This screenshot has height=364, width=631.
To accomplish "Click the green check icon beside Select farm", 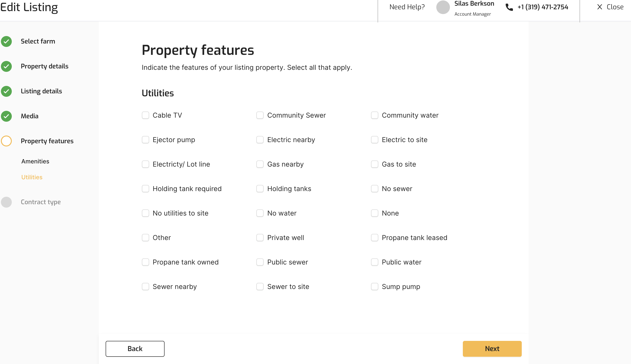I will tap(7, 41).
